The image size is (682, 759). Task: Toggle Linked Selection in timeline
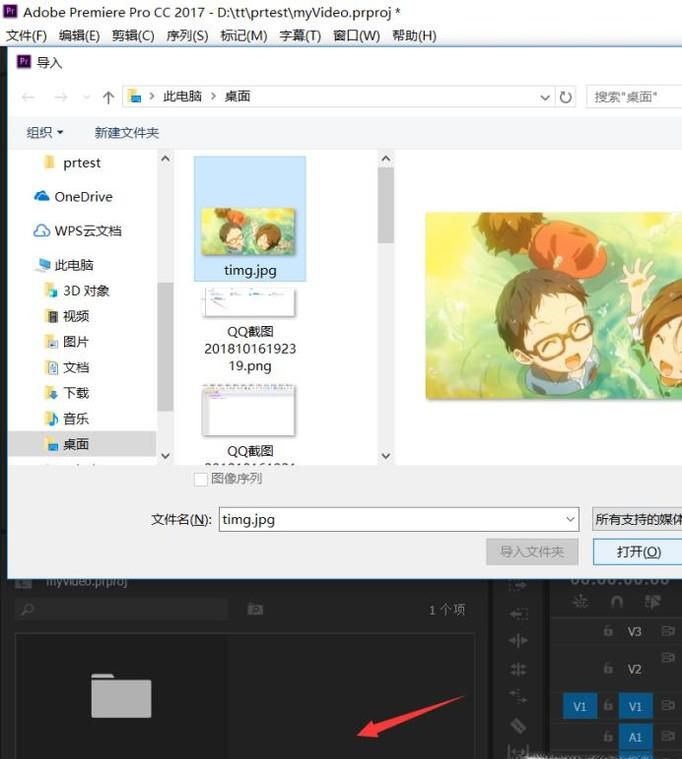[652, 602]
